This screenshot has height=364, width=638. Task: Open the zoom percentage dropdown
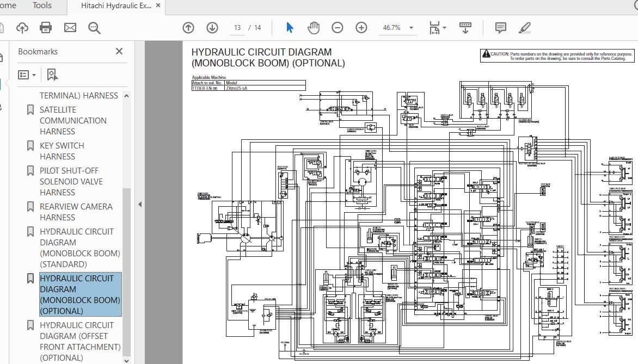point(411,27)
